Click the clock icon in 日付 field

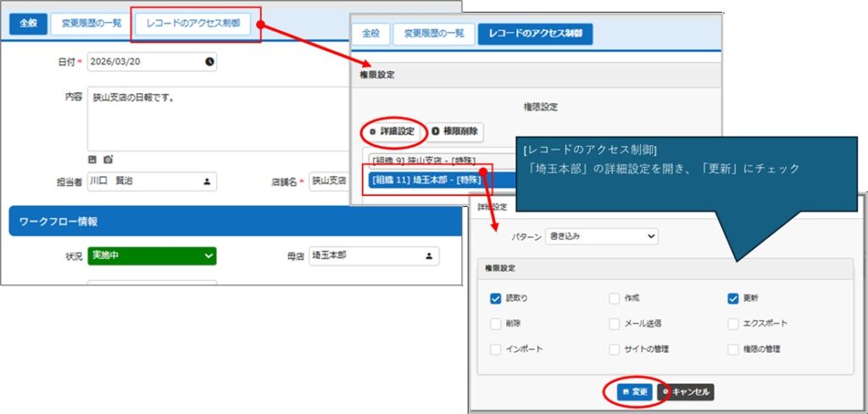210,62
